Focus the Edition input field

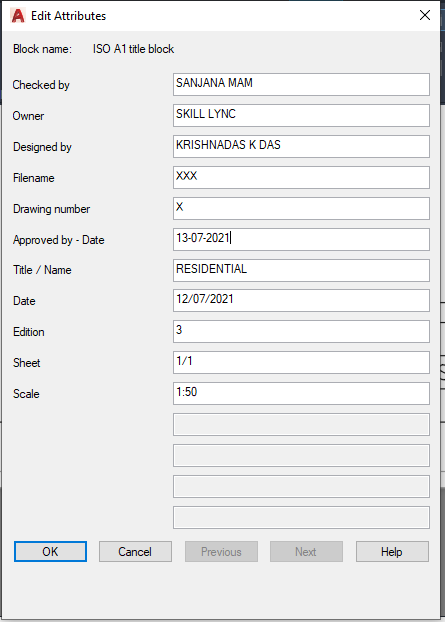301,331
